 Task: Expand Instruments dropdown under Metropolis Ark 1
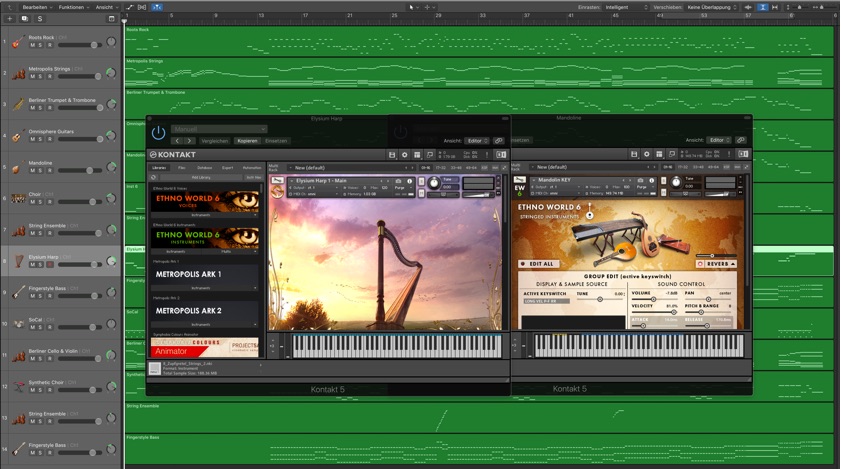point(204,288)
